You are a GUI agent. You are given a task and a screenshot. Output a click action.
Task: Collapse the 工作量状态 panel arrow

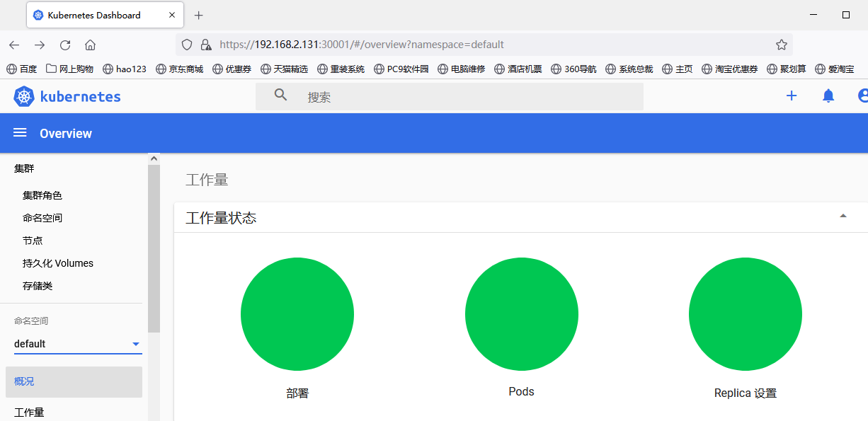[843, 216]
